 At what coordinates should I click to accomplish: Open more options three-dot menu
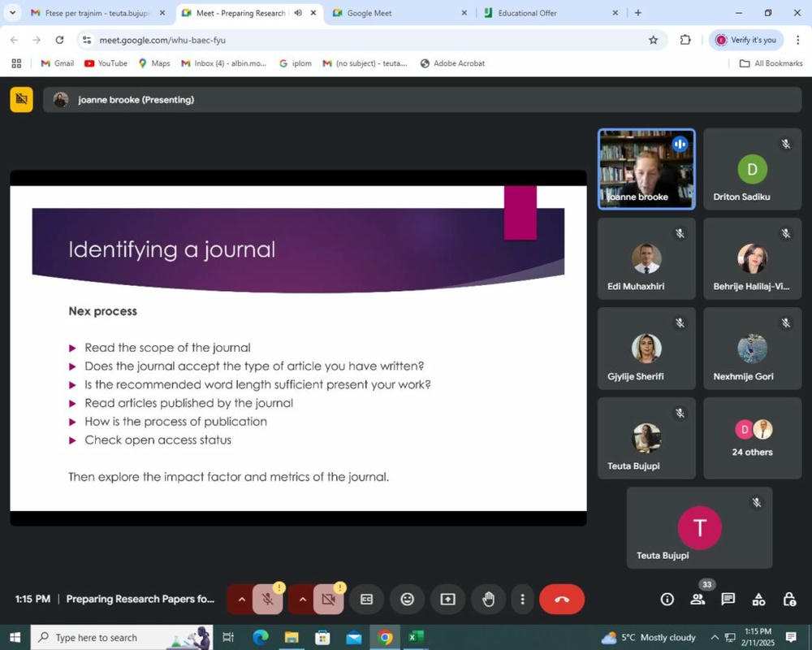[522, 600]
